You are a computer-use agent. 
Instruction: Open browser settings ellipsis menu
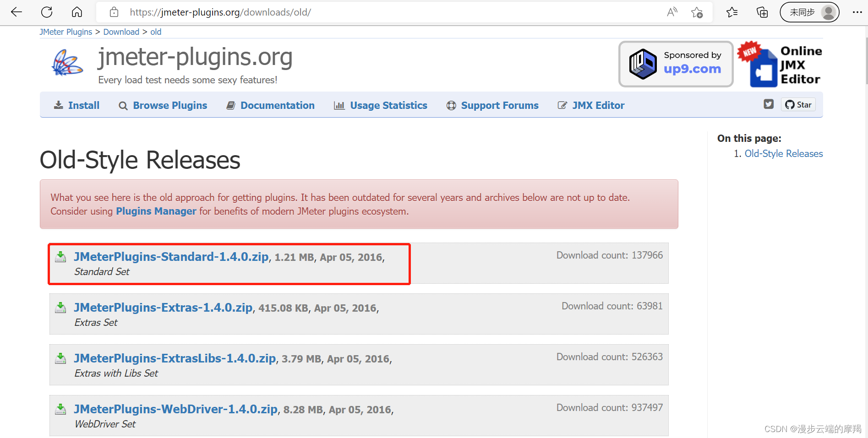pyautogui.click(x=857, y=12)
